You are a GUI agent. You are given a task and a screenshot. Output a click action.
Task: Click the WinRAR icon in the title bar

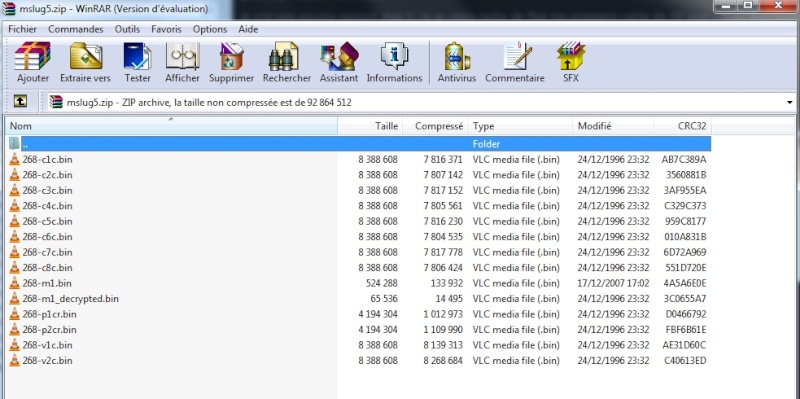pos(9,9)
